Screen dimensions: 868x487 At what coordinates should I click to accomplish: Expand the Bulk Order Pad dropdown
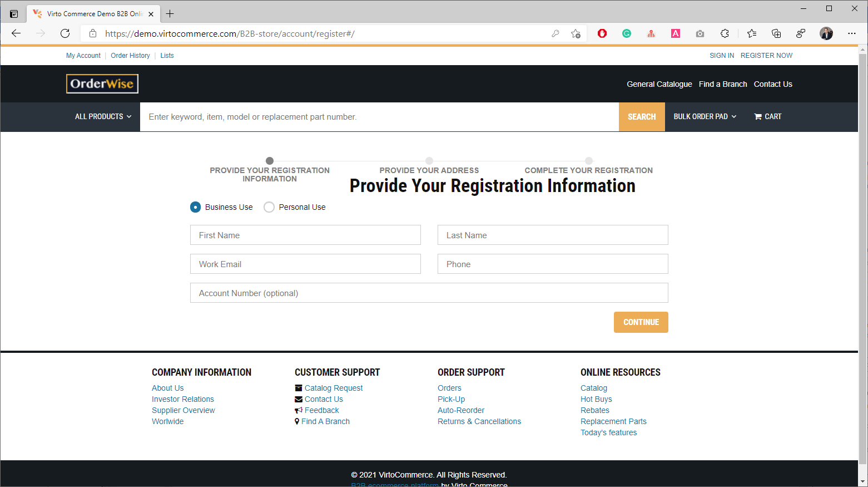point(705,117)
